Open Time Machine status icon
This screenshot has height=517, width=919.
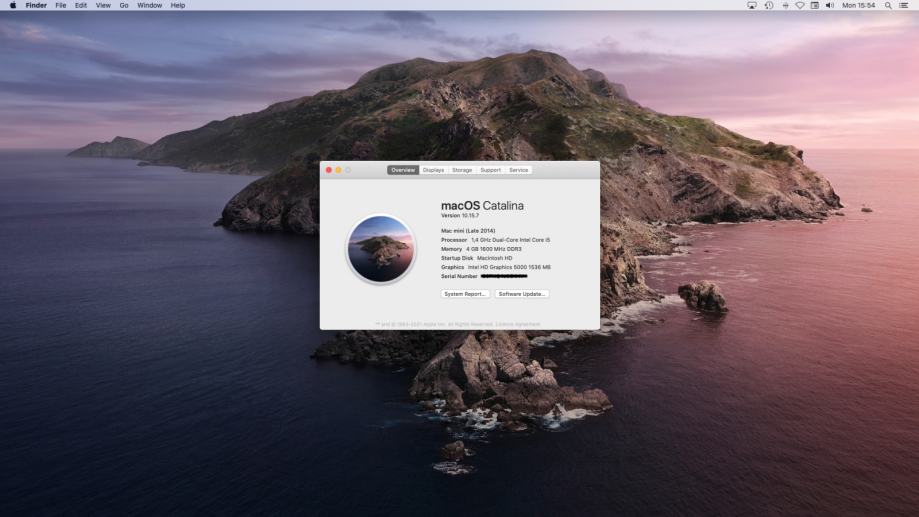tap(768, 5)
